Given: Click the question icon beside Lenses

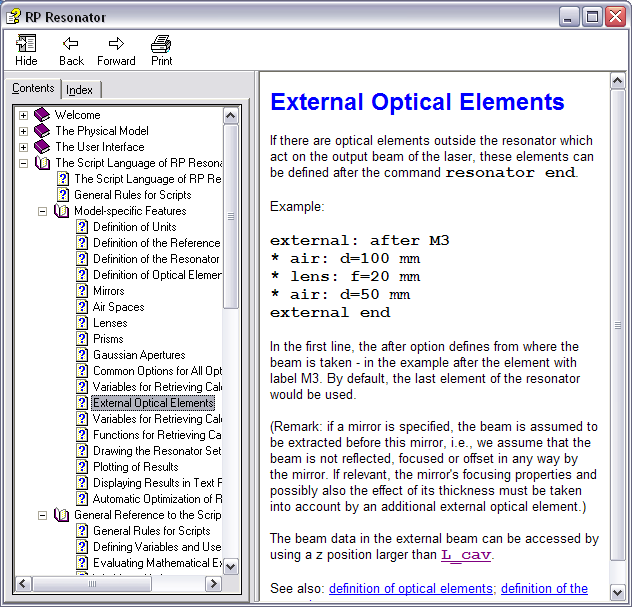Looking at the screenshot, I should [x=82, y=323].
